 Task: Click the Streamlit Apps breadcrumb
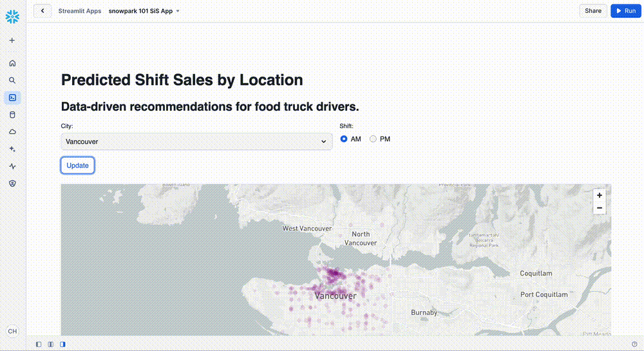pos(79,11)
